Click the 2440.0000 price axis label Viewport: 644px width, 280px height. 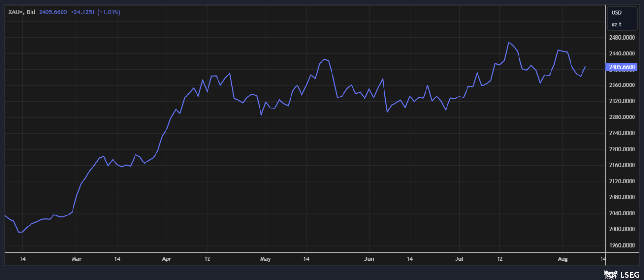(622, 54)
